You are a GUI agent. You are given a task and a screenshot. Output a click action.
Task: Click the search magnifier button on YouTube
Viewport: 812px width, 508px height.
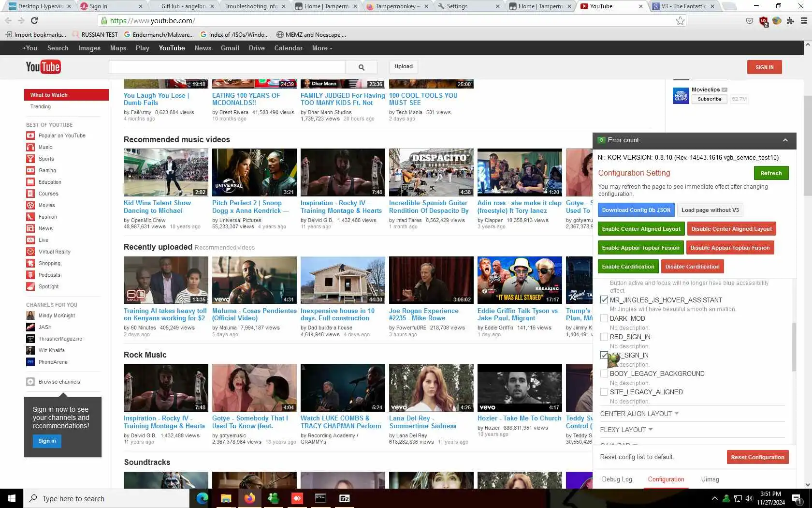pyautogui.click(x=362, y=67)
